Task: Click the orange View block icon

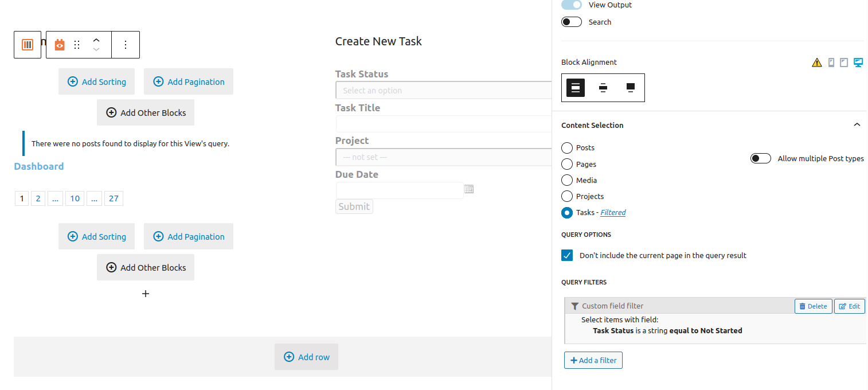Action: pos(60,45)
